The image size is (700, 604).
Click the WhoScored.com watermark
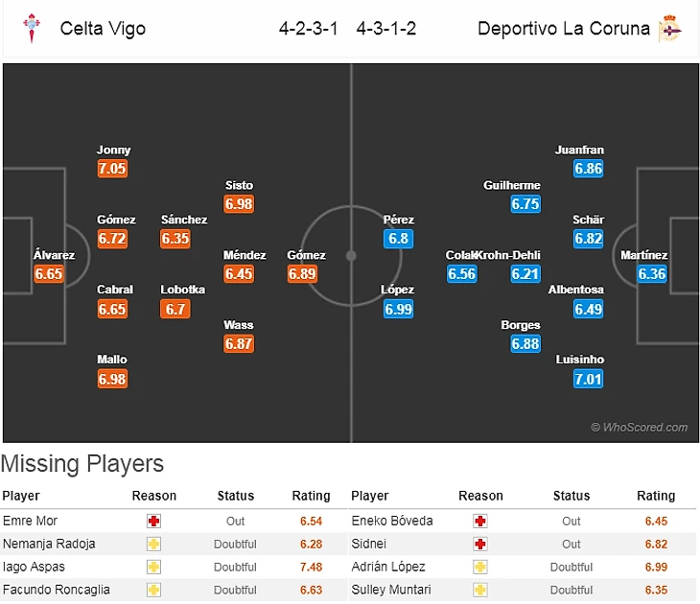click(639, 428)
